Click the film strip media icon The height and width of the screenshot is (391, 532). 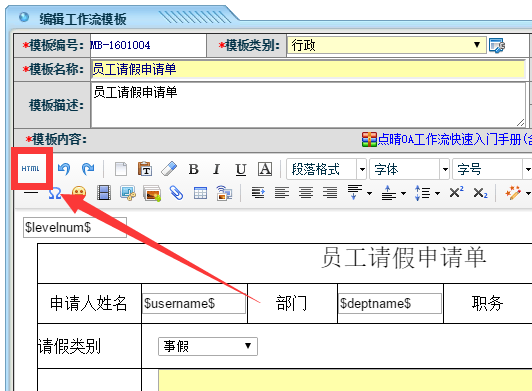(104, 193)
